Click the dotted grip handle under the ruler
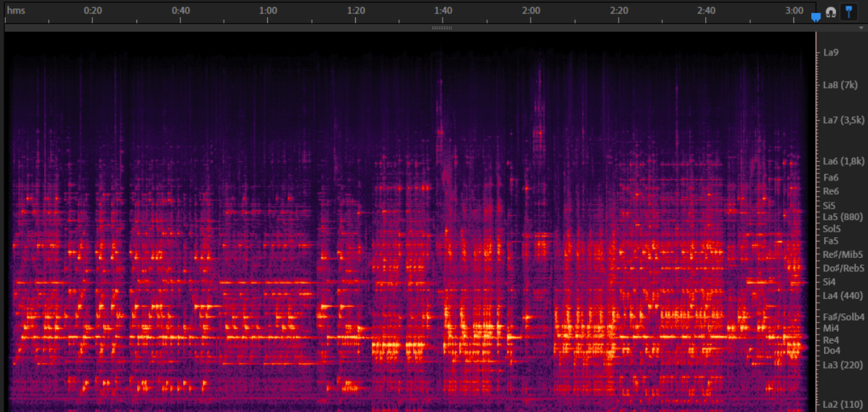The height and width of the screenshot is (412, 868). coord(442,28)
